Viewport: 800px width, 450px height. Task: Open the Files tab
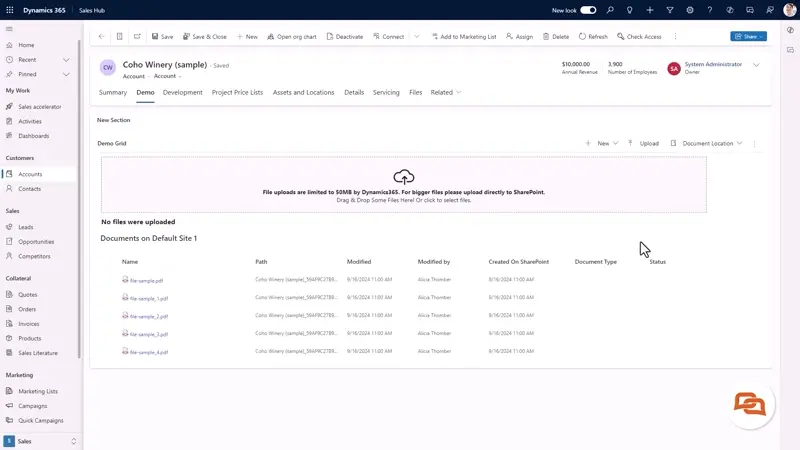[x=416, y=92]
